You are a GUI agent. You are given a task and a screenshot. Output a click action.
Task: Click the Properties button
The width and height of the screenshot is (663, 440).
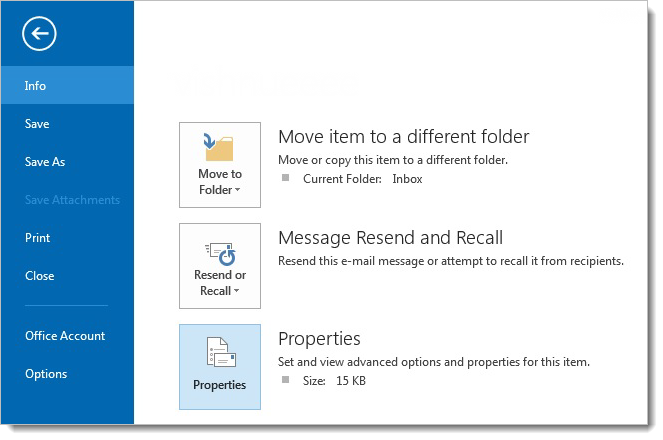[x=220, y=367]
